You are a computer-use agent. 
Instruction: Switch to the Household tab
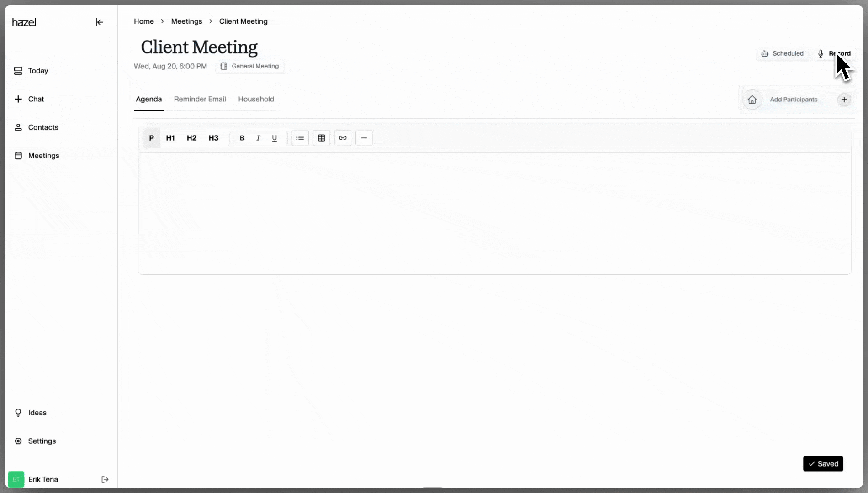tap(256, 99)
